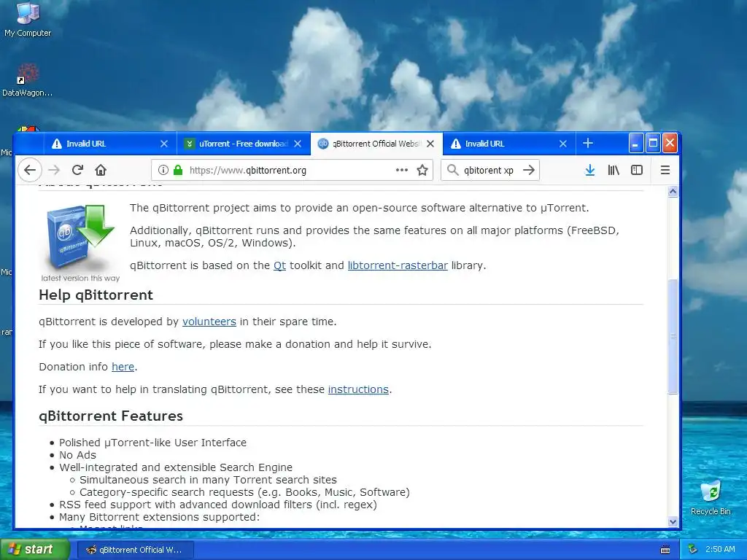
Task: Open page actions three-dot menu
Action: 402,170
